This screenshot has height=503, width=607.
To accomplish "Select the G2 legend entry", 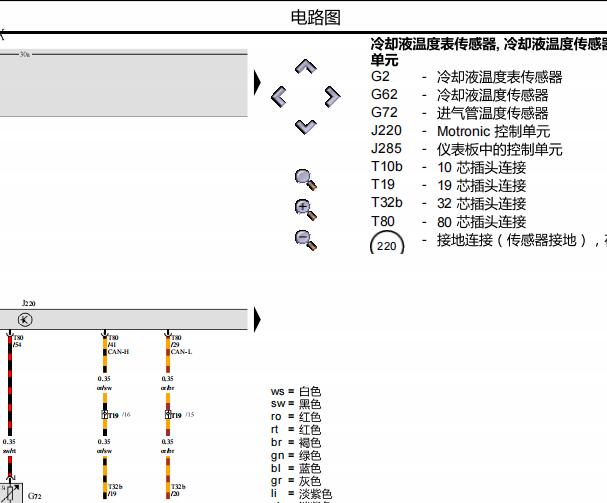I will tap(466, 77).
